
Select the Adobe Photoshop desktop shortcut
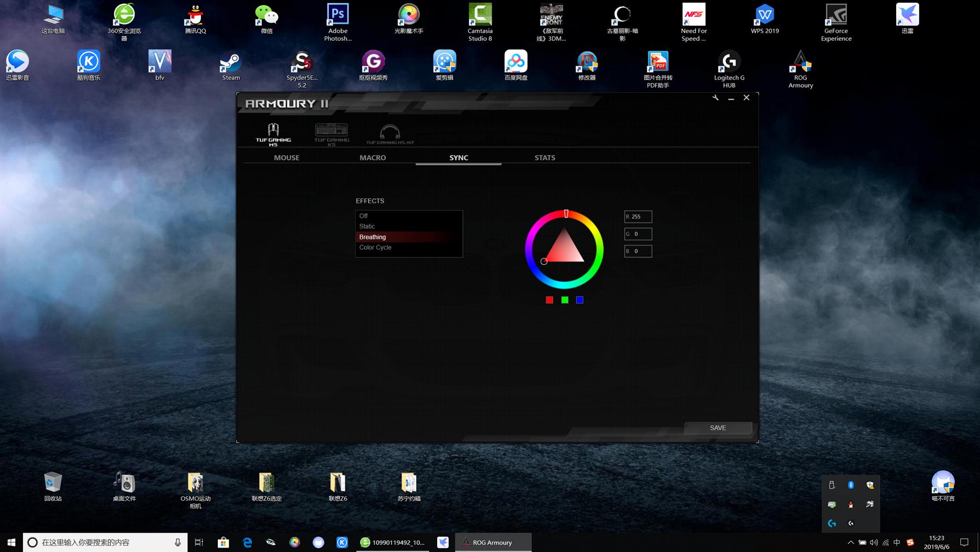[x=338, y=22]
